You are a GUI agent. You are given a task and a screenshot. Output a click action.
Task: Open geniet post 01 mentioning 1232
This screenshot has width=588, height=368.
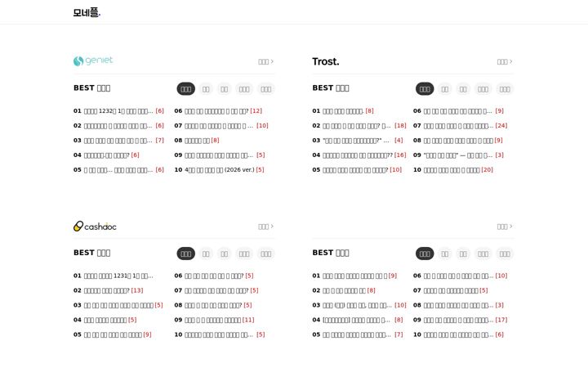118,110
